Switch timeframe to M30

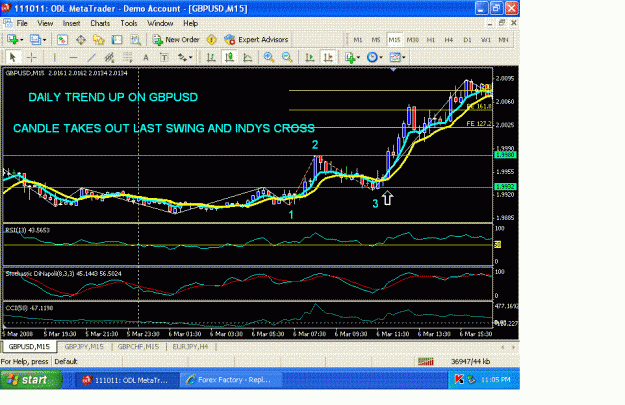click(413, 40)
